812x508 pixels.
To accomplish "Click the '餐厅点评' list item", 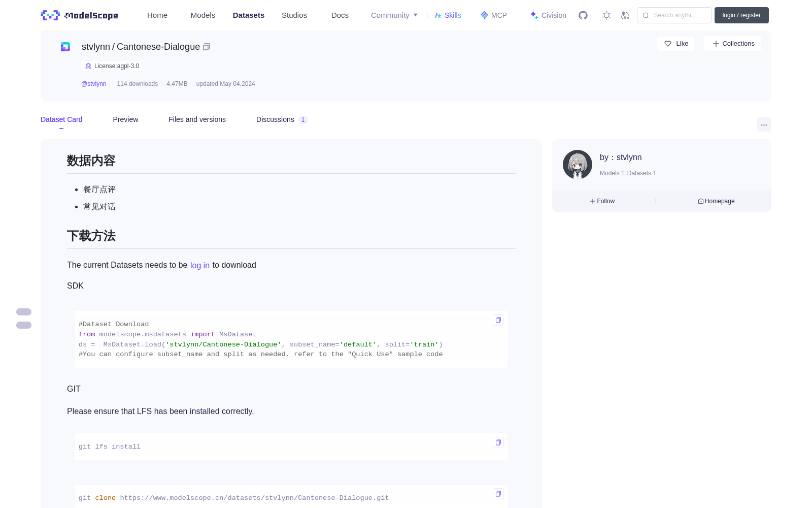I will 99,189.
